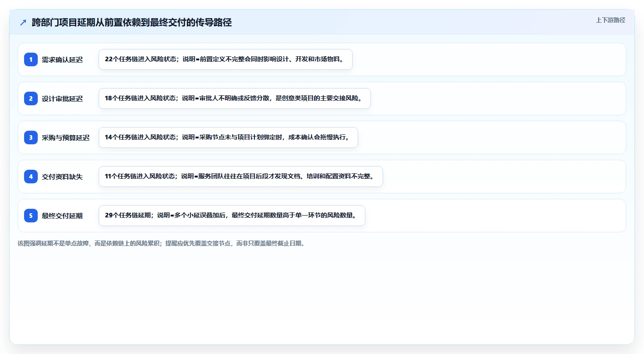
Task: Select the 最终交付延期 label
Action: click(x=62, y=216)
